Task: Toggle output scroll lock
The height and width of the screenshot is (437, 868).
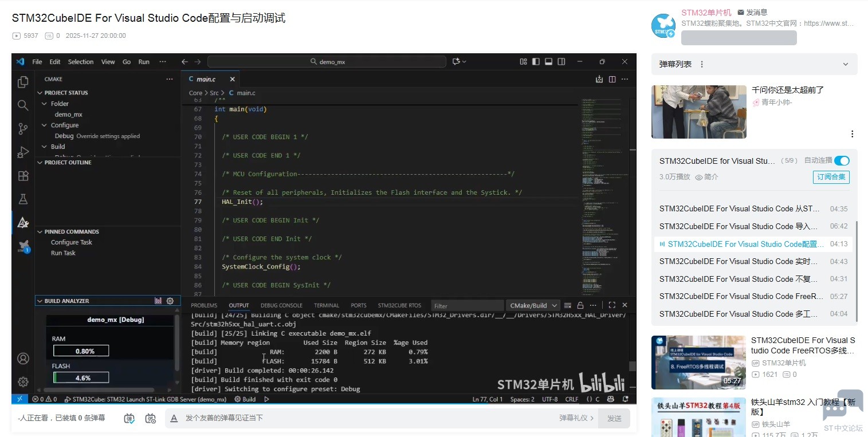Action: [580, 305]
